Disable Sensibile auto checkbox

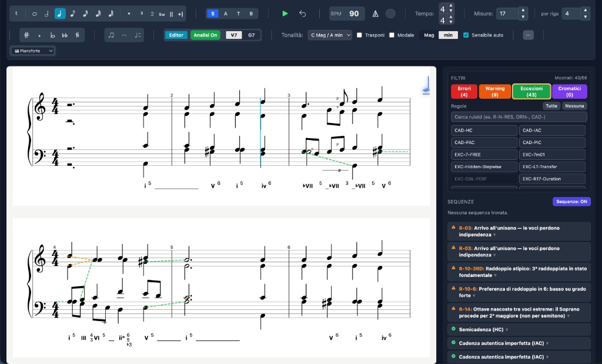(x=466, y=35)
